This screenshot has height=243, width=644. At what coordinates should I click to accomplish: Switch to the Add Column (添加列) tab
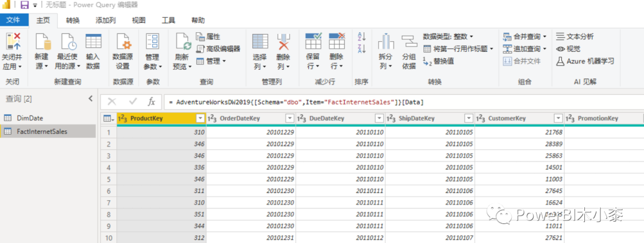(106, 20)
